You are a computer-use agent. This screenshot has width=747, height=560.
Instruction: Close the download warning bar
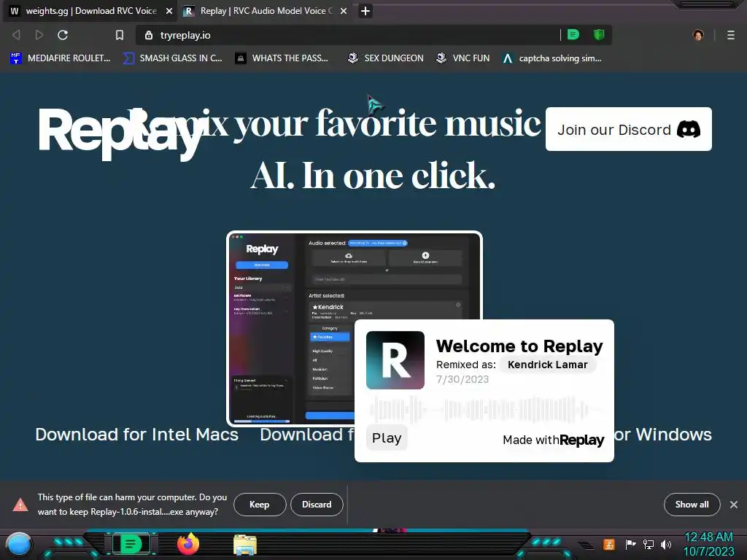[x=734, y=505]
